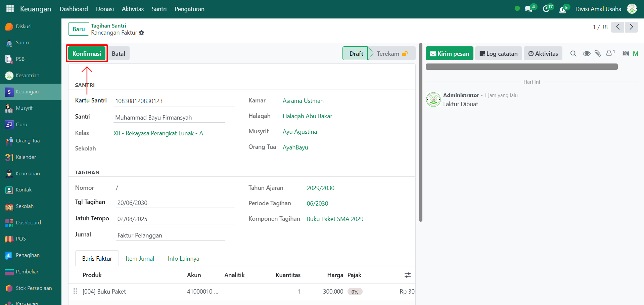Image resolution: width=644 pixels, height=305 pixels.
Task: Click the vertical scrollbar beside the form
Action: tap(421, 134)
